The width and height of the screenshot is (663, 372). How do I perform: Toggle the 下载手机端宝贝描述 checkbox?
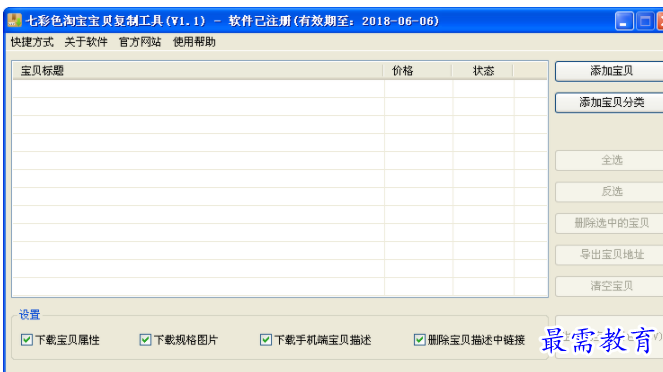click(266, 340)
